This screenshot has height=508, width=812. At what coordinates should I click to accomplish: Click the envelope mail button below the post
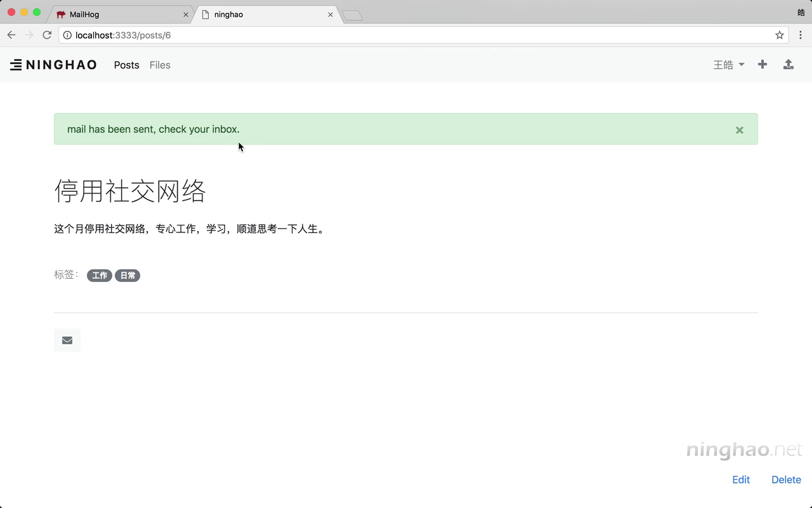click(x=67, y=340)
